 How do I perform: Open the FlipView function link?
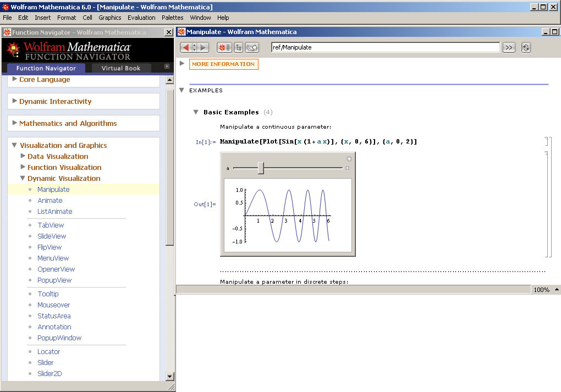point(50,247)
